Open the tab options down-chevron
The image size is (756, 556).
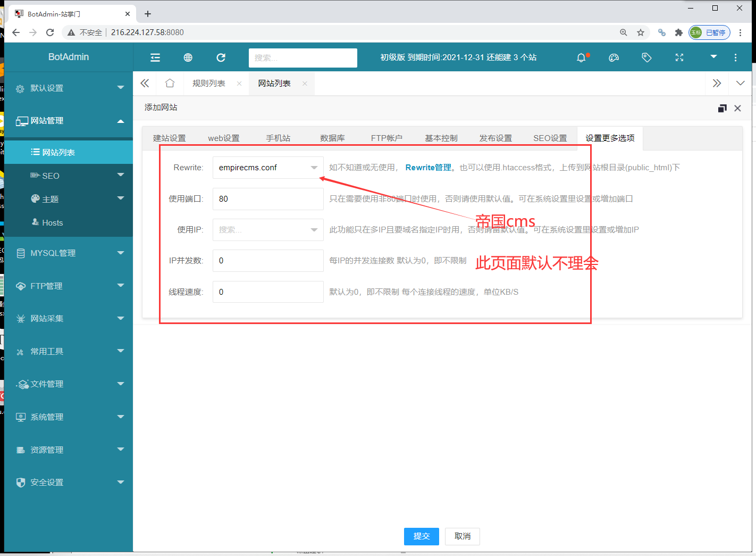tap(740, 83)
